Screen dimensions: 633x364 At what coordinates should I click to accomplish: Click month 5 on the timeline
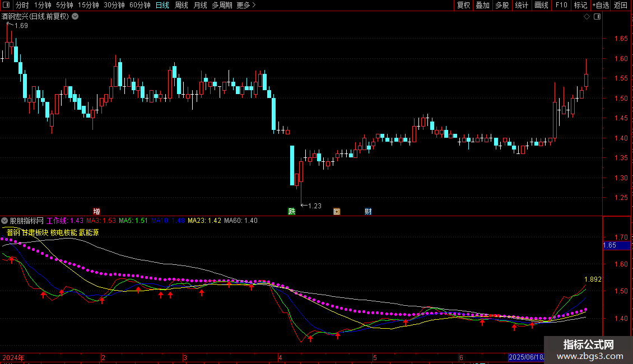(375, 357)
